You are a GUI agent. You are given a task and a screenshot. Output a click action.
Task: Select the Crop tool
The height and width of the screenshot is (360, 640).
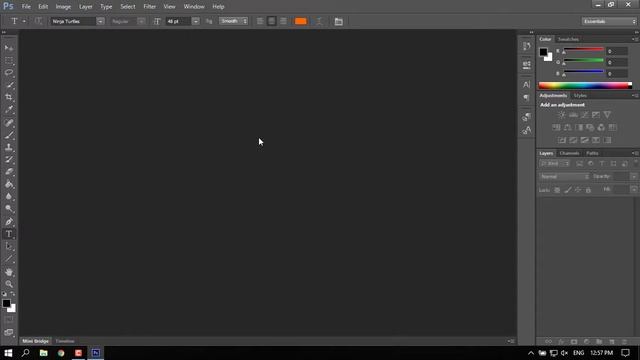point(9,97)
